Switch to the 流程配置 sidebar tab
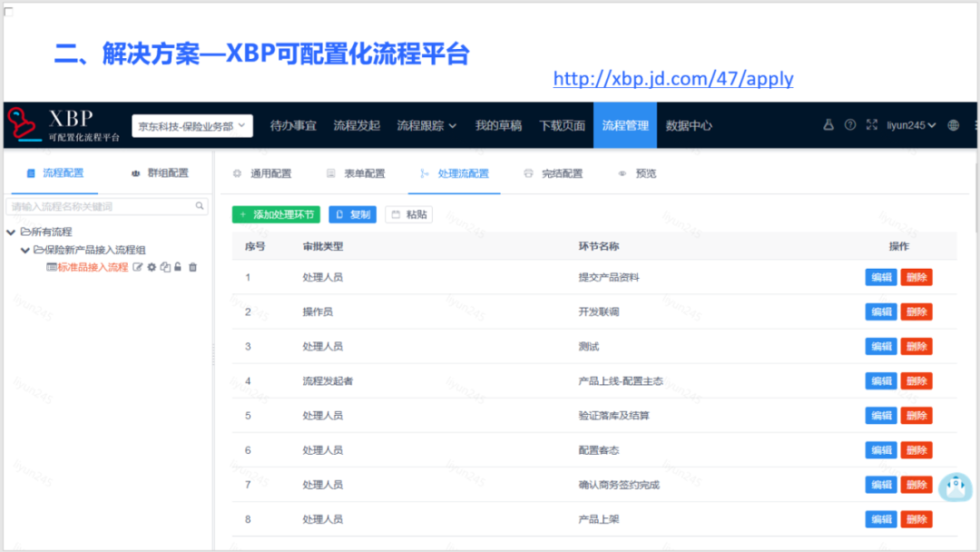 tap(55, 173)
